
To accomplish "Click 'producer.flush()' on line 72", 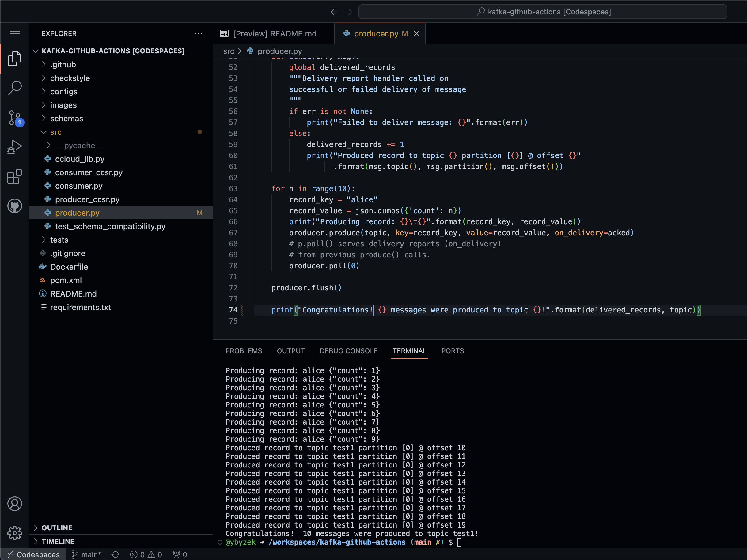I will [306, 288].
